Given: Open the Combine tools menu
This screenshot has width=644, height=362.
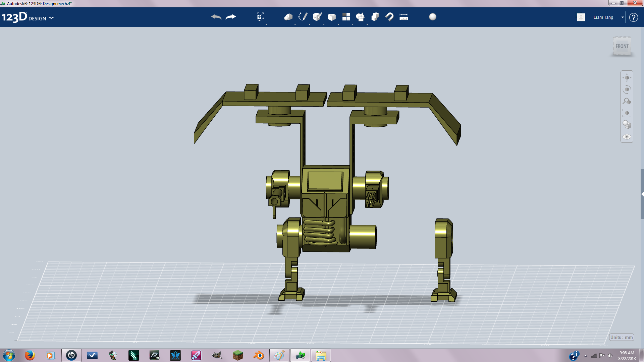Looking at the screenshot, I should (375, 17).
